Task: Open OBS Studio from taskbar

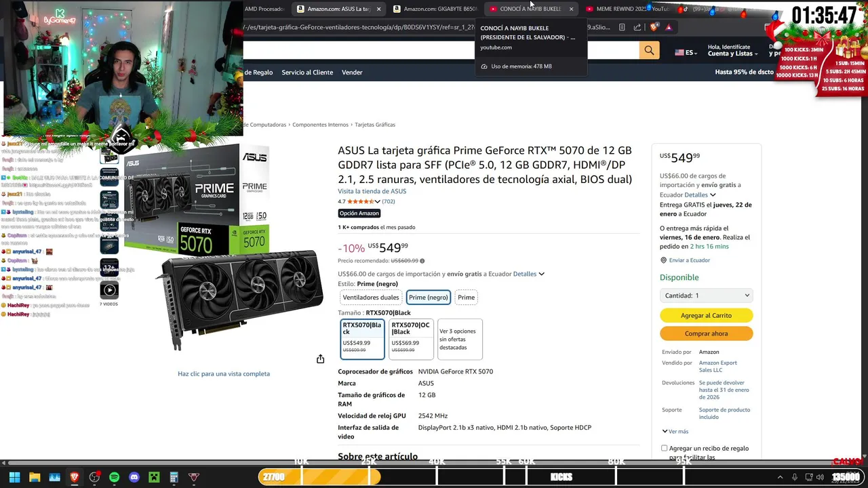Action: click(94, 477)
